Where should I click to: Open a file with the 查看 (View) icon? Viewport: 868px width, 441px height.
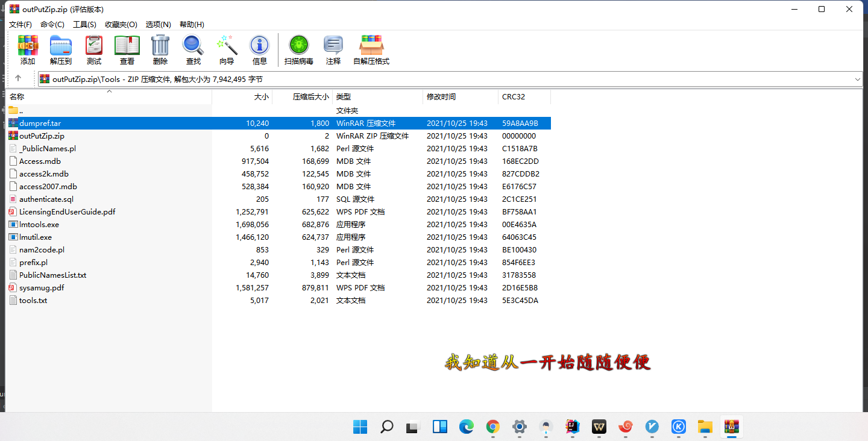tap(127, 49)
